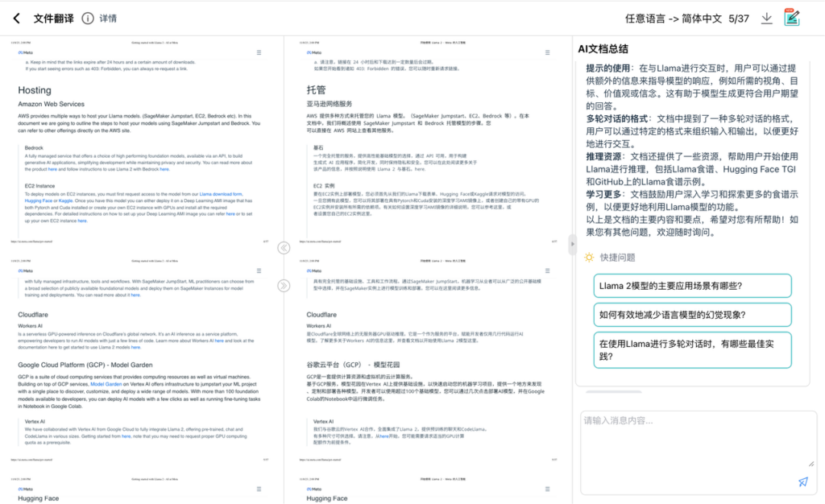The height and width of the screenshot is (504, 825).
Task: Click Amazon Web Services subheading
Action: point(51,104)
